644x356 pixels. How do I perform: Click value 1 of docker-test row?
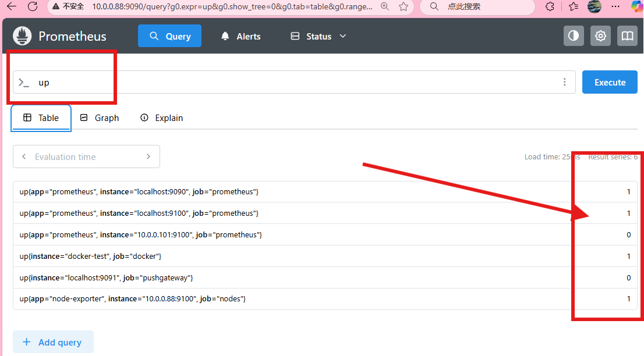point(628,256)
